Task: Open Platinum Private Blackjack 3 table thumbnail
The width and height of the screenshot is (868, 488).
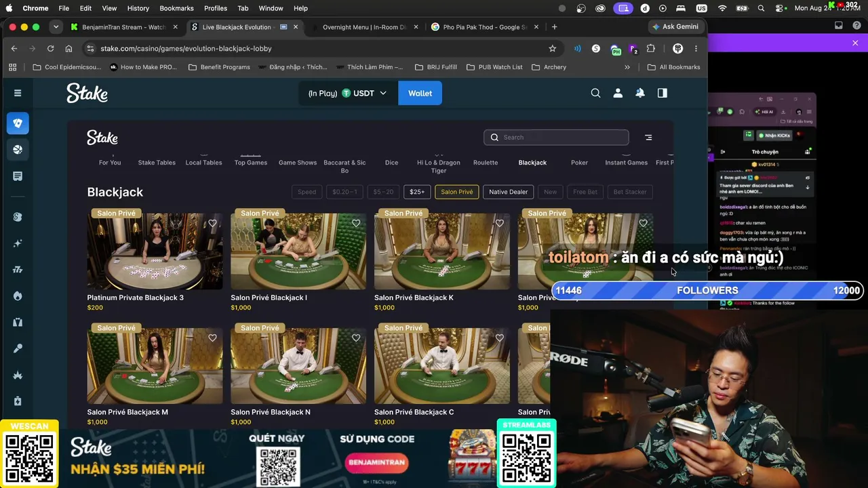Action: 155,251
